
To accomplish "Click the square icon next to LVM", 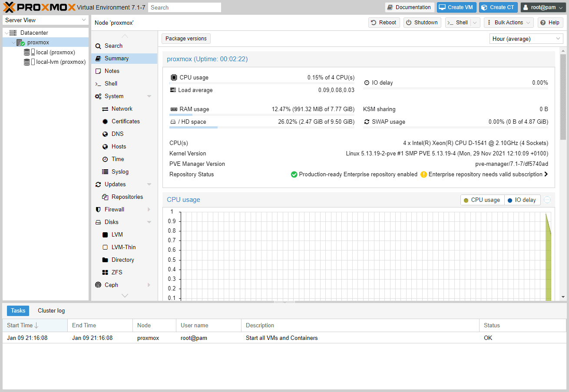I will [x=105, y=235].
